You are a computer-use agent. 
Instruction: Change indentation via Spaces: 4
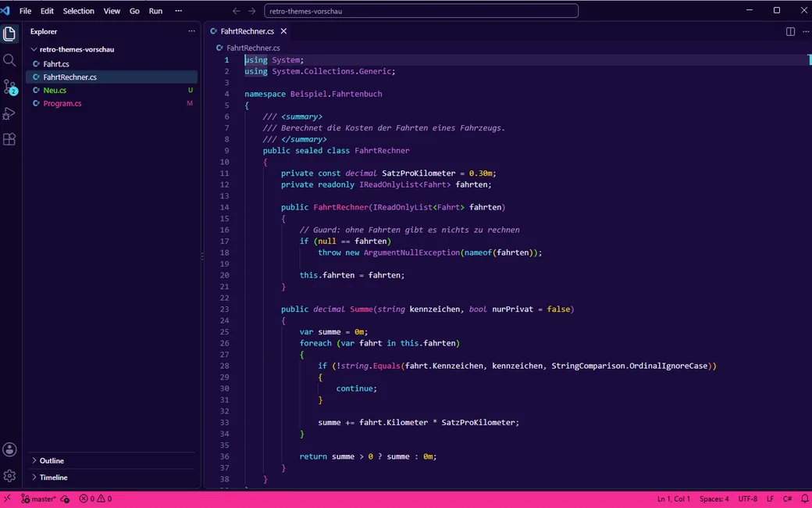point(714,499)
